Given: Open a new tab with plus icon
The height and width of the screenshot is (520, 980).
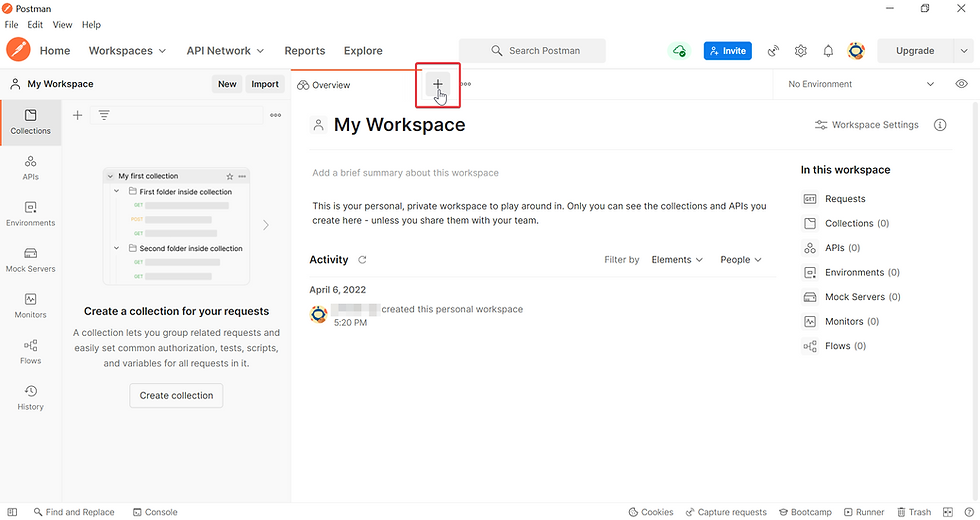Looking at the screenshot, I should [x=438, y=84].
